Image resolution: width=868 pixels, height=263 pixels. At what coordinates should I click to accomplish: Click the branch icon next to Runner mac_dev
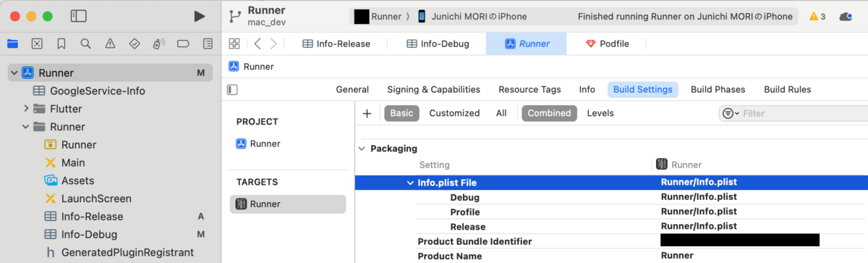coord(234,16)
